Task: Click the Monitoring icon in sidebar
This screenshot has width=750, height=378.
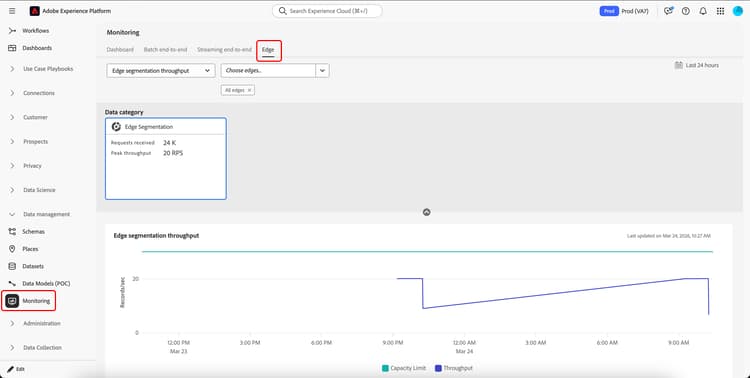Action: 12,301
